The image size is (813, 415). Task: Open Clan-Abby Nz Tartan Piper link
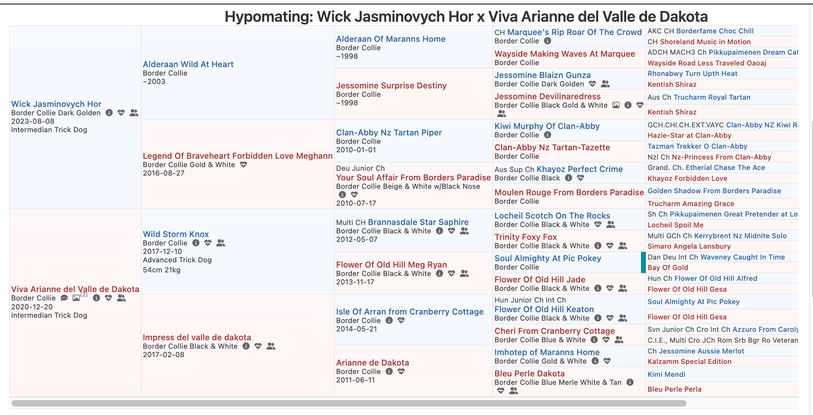pyautogui.click(x=389, y=132)
